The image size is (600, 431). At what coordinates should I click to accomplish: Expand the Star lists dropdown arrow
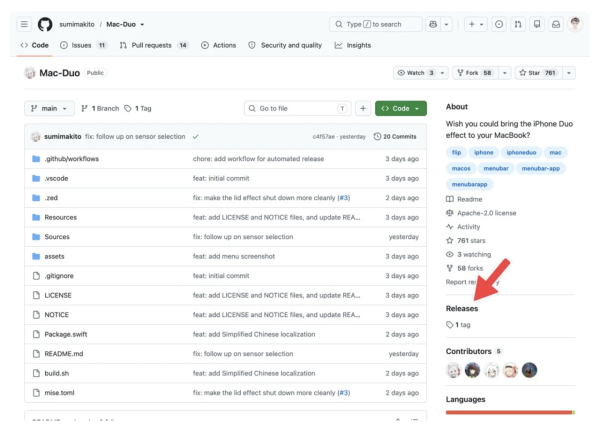[x=569, y=73]
